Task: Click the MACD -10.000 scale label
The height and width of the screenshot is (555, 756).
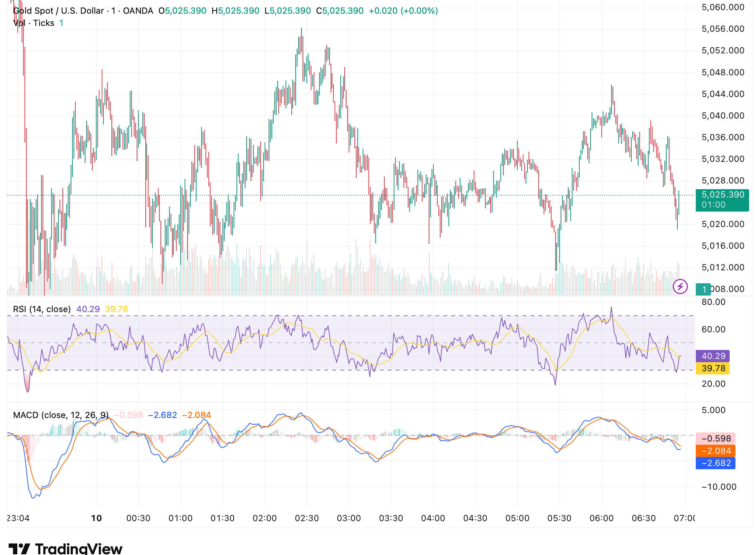Action: coord(719,487)
